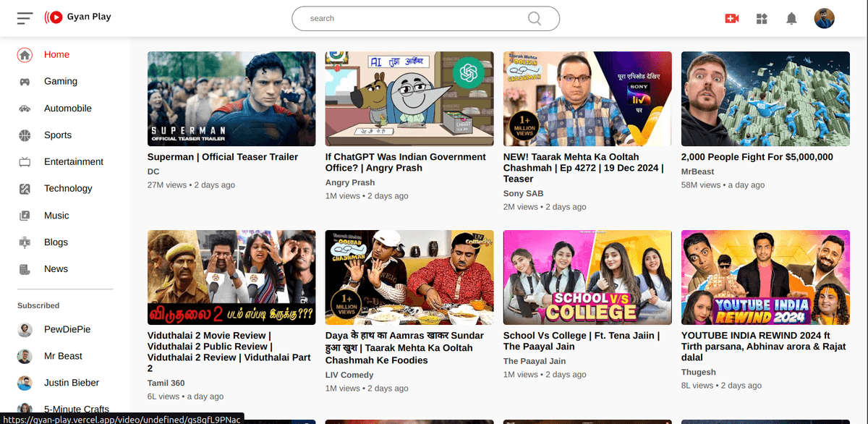Select the Sports basketball icon
The width and height of the screenshot is (868, 424).
coord(25,135)
